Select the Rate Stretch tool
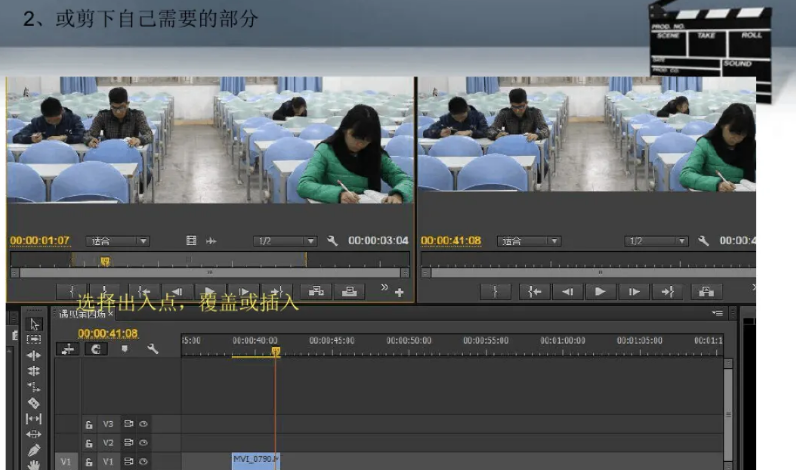The height and width of the screenshot is (470, 796). click(34, 387)
